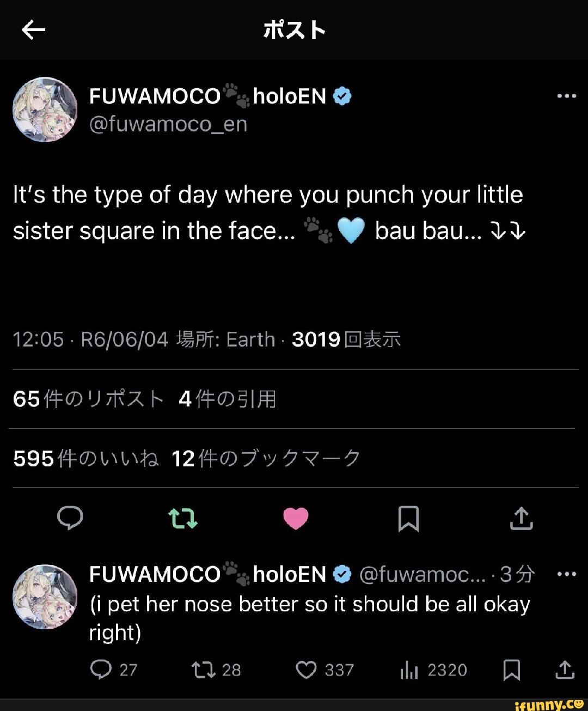
Task: View the 595 likes list
Action: 86,459
